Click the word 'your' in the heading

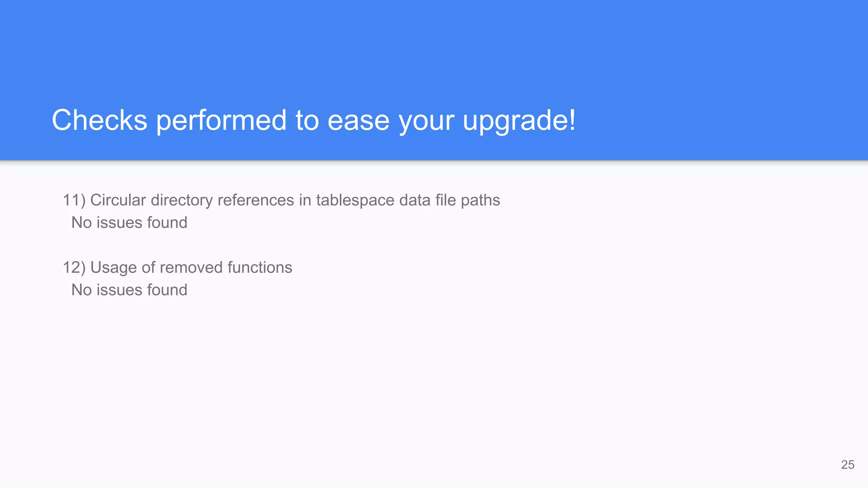point(426,122)
